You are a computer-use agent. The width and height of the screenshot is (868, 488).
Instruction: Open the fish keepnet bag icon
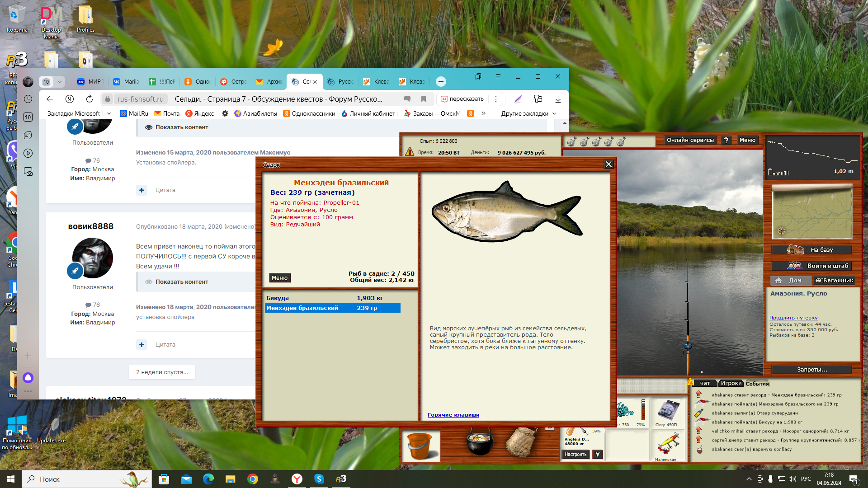pos(521,441)
